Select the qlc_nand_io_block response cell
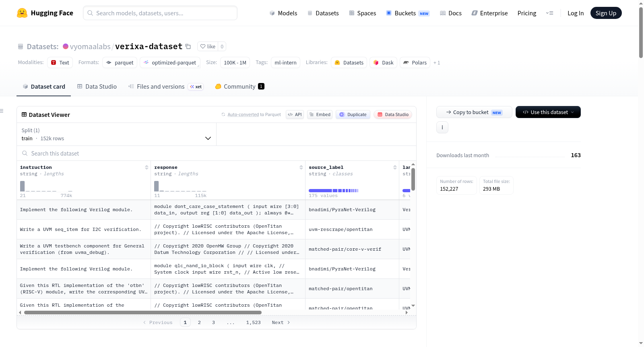The height and width of the screenshot is (347, 644). click(x=228, y=269)
